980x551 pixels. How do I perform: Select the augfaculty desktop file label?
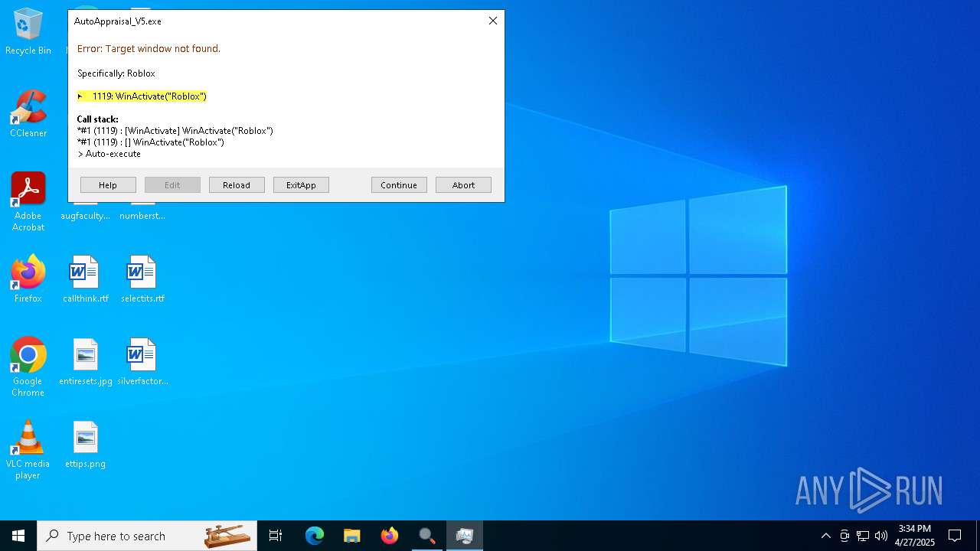point(86,216)
